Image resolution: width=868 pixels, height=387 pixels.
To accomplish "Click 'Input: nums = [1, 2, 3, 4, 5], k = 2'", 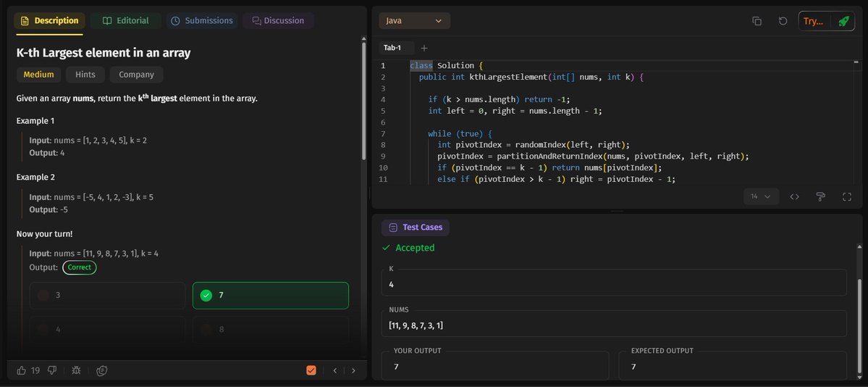I will [x=88, y=141].
